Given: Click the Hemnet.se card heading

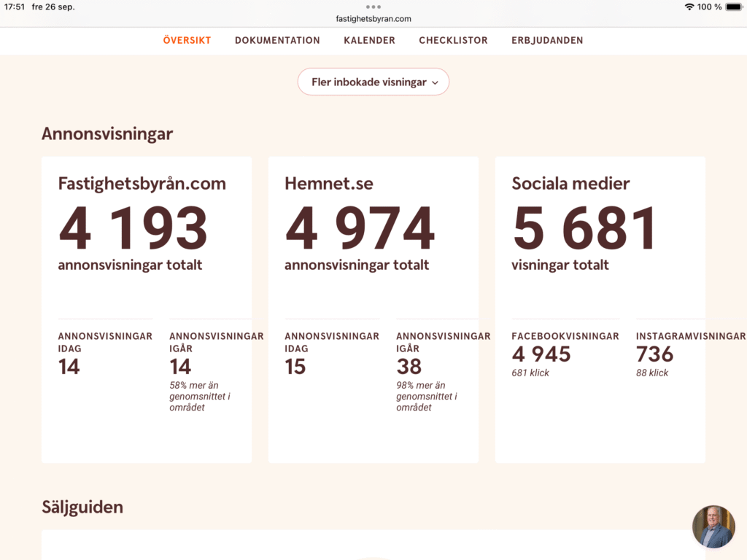Looking at the screenshot, I should point(328,184).
